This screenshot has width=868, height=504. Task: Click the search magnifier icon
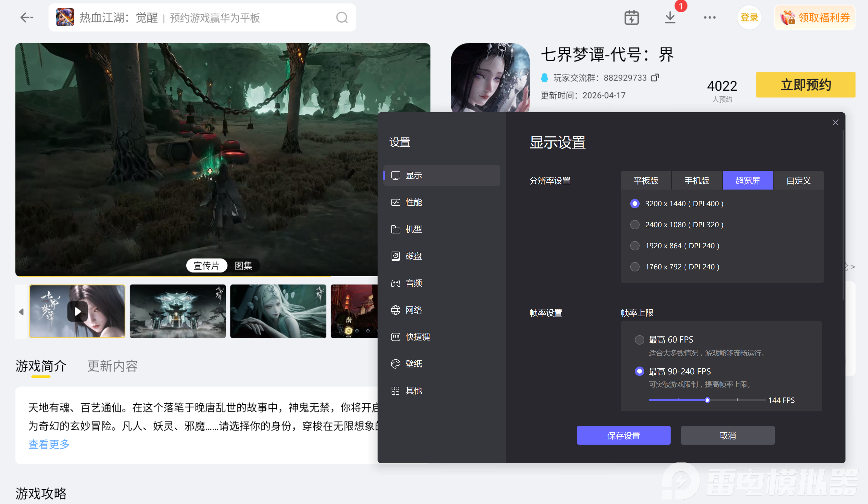(x=342, y=18)
